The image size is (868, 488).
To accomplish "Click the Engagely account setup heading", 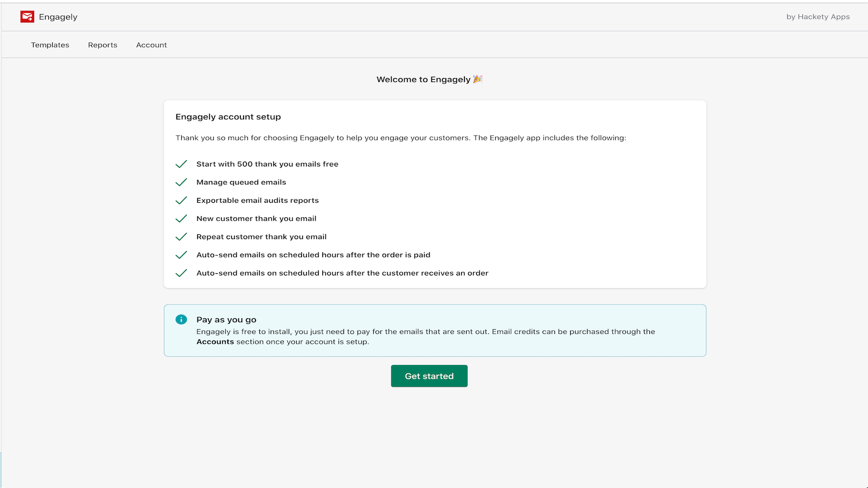I will [228, 117].
